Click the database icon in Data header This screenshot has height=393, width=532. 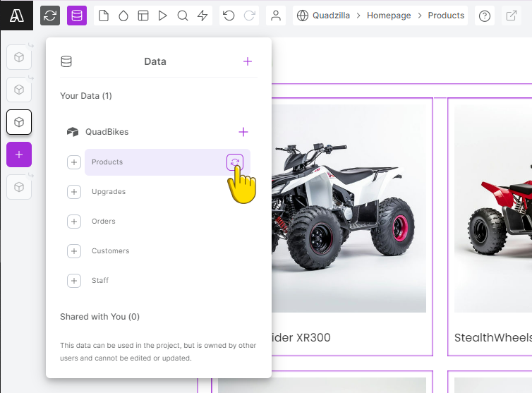[x=66, y=61]
